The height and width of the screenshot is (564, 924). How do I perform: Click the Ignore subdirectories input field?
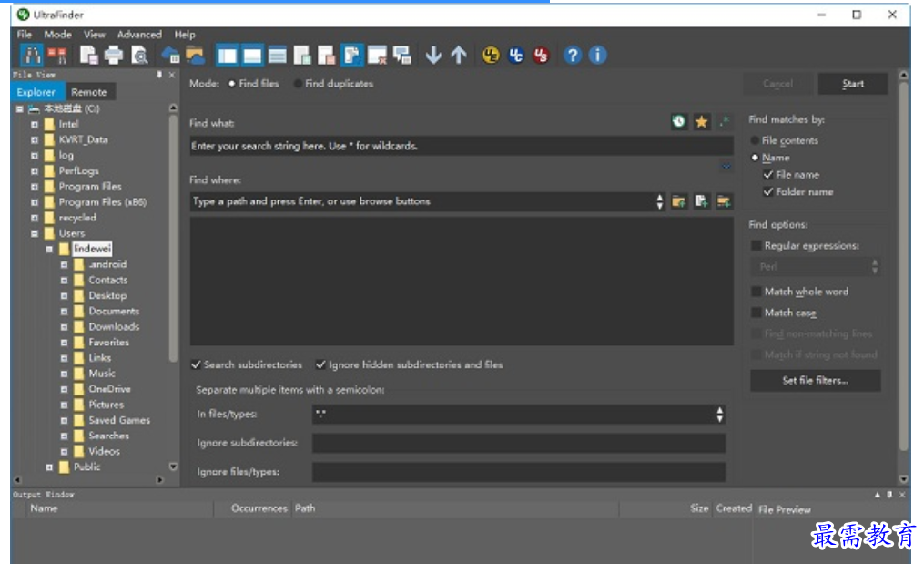tap(519, 443)
